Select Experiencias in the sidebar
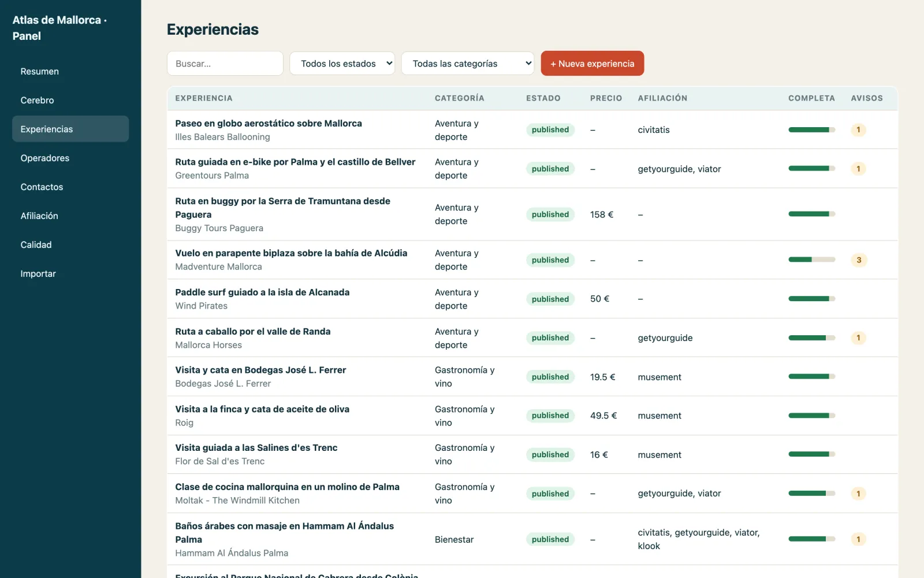The height and width of the screenshot is (578, 924). [70, 129]
